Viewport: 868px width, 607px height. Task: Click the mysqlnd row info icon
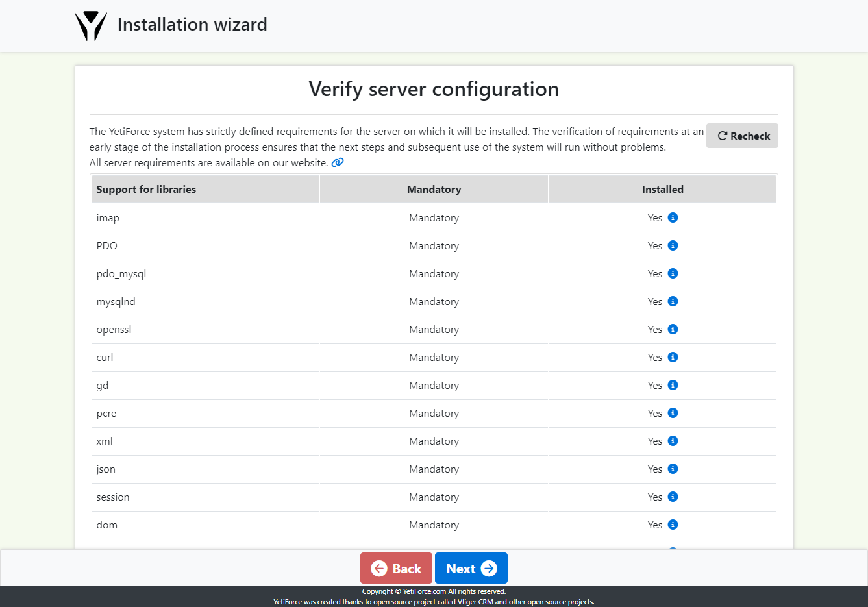click(673, 301)
